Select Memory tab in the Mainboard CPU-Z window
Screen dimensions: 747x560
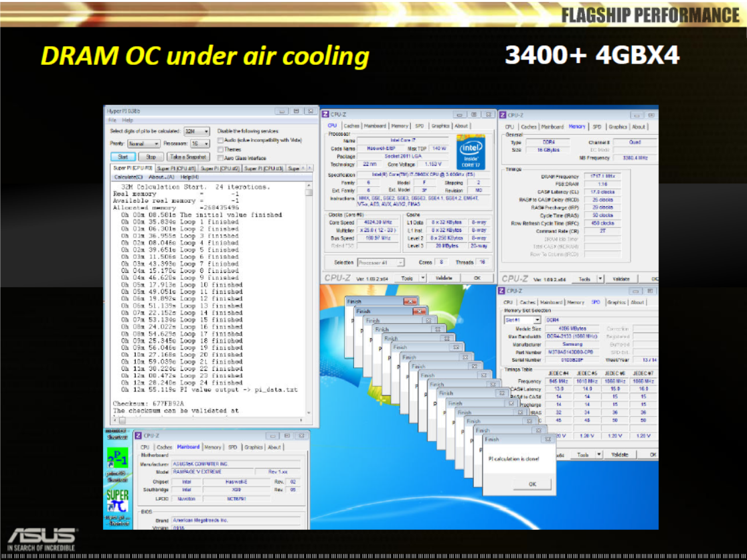(212, 447)
